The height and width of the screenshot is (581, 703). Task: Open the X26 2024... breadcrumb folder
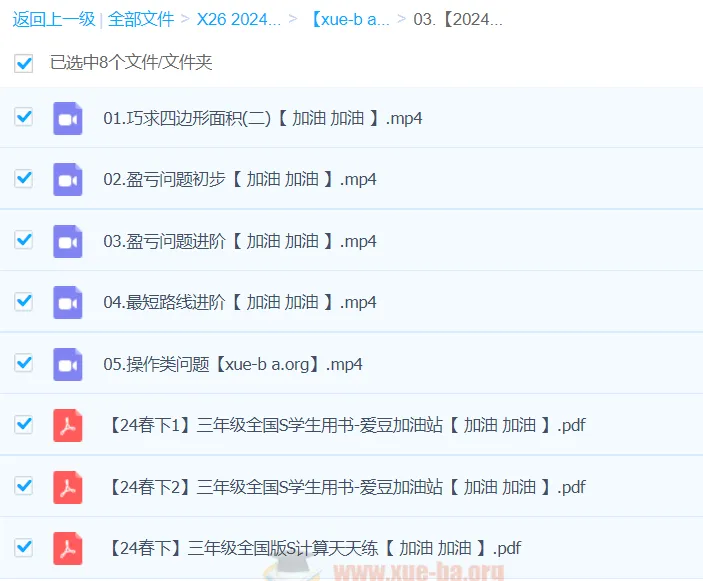(x=238, y=19)
